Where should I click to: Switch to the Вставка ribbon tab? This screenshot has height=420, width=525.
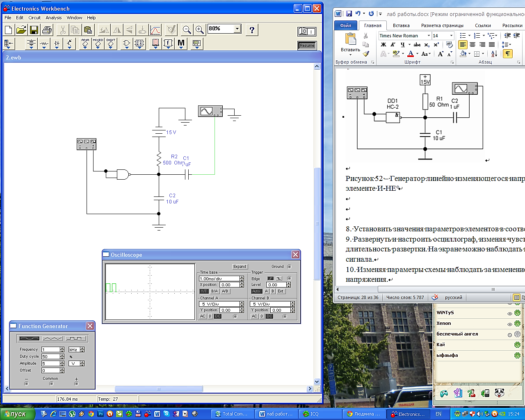point(401,25)
